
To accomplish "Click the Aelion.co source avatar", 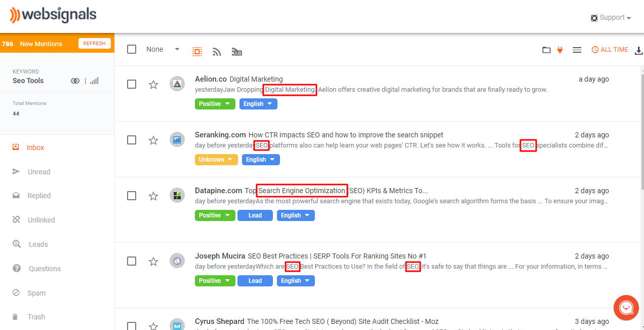I will (177, 84).
